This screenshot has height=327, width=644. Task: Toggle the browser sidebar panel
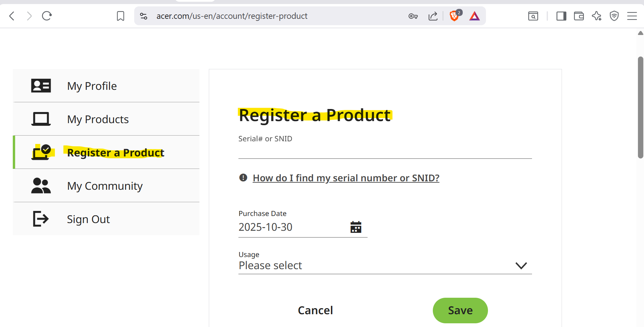coord(561,16)
